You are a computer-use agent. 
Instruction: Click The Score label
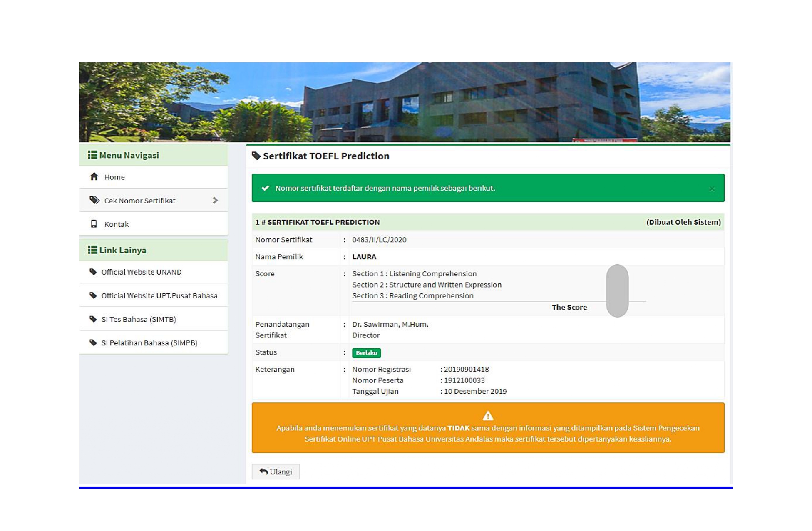(x=569, y=307)
